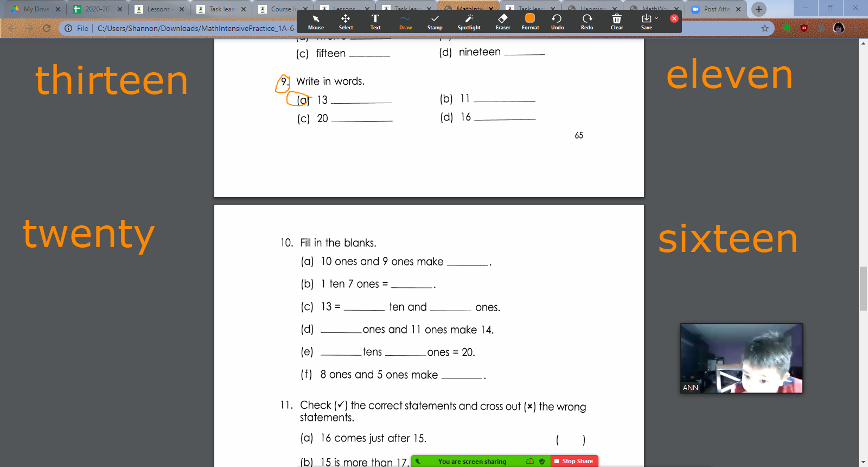Bookmark this page with star icon
868x467 pixels.
point(765,28)
